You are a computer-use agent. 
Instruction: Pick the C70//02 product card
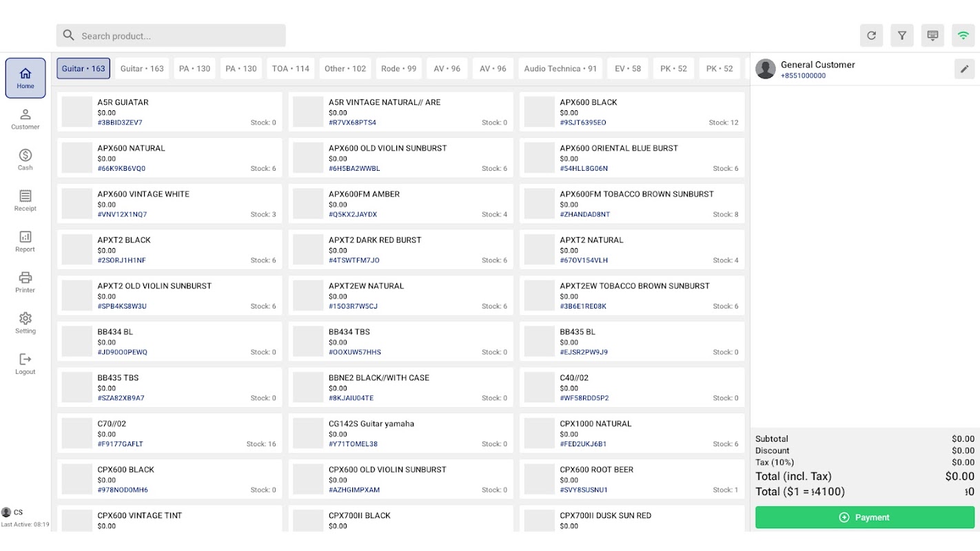(x=170, y=433)
